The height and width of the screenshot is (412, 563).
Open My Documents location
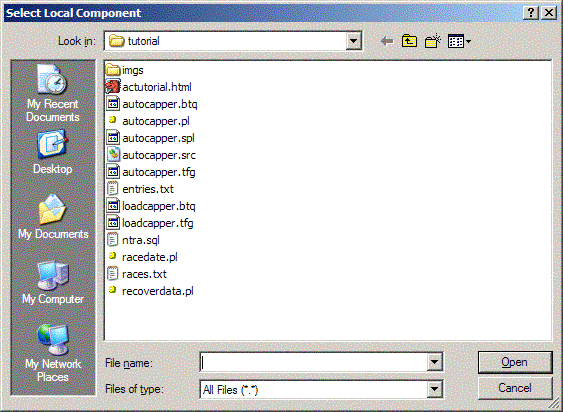click(53, 217)
